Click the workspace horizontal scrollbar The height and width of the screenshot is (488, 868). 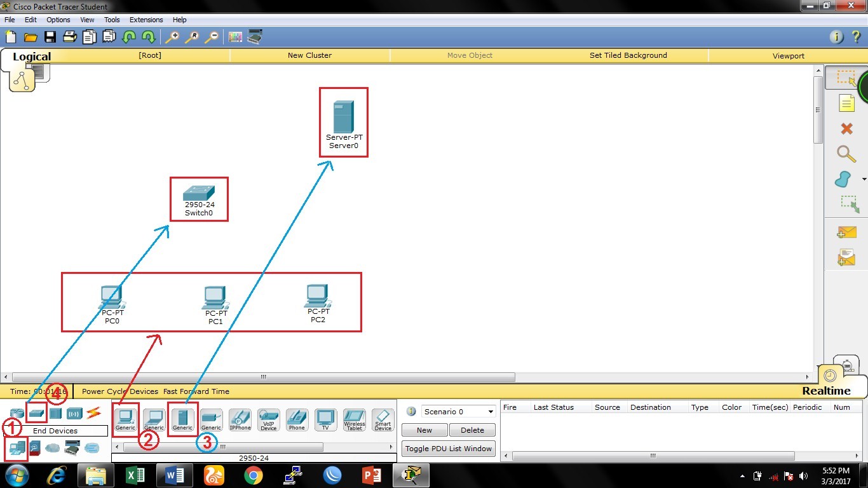[261, 377]
